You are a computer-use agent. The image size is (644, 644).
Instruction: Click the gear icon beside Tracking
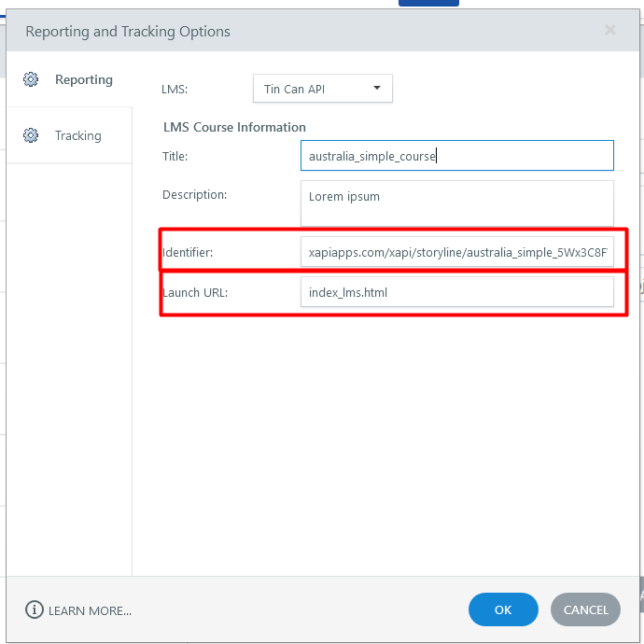(31, 135)
